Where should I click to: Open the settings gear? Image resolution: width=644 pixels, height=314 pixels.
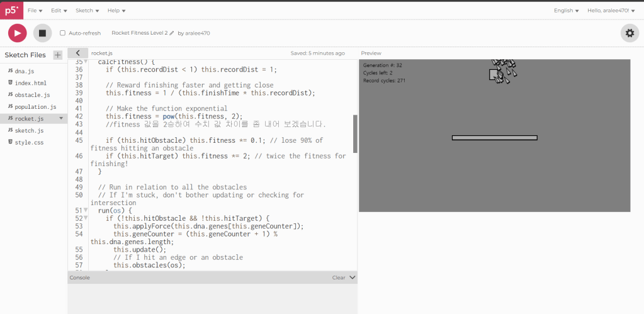629,33
